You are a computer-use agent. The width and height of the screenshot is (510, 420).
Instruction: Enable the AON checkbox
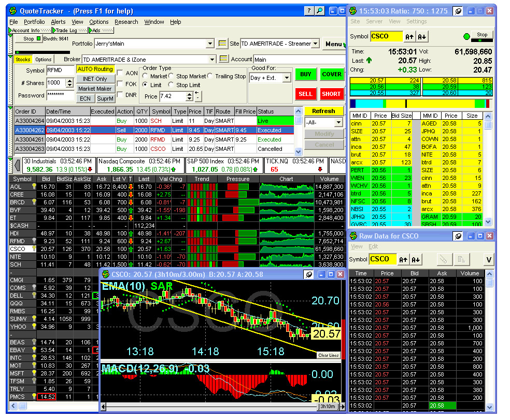[x=120, y=74]
